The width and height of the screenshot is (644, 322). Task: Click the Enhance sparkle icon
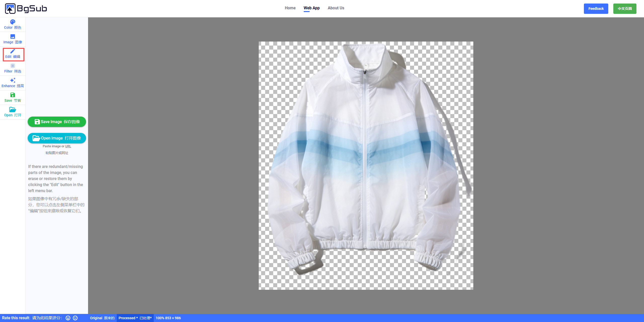click(x=13, y=80)
